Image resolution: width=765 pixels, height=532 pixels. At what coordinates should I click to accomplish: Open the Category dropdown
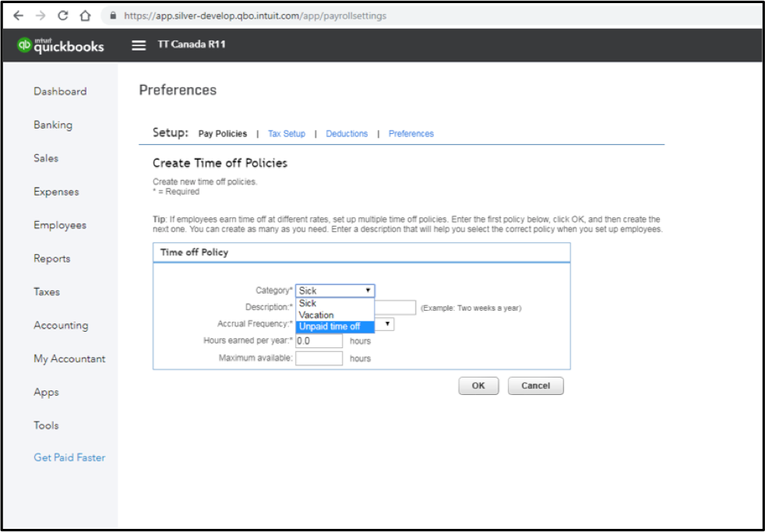point(335,291)
